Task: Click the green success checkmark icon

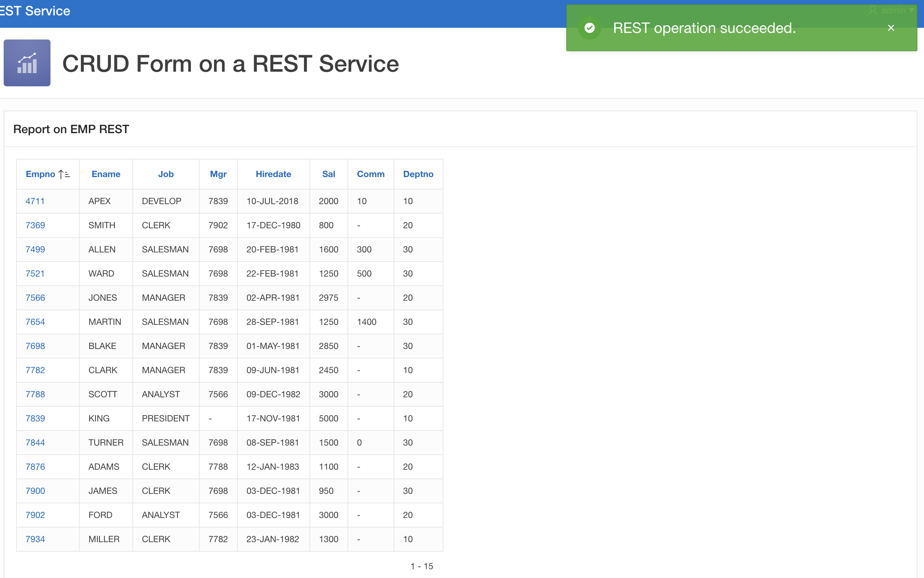Action: [589, 28]
